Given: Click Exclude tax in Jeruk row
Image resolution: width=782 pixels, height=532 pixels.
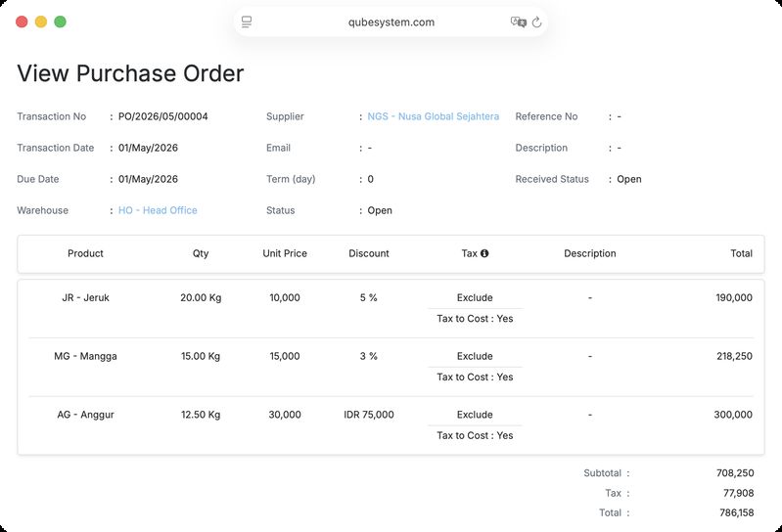Looking at the screenshot, I should click(475, 297).
